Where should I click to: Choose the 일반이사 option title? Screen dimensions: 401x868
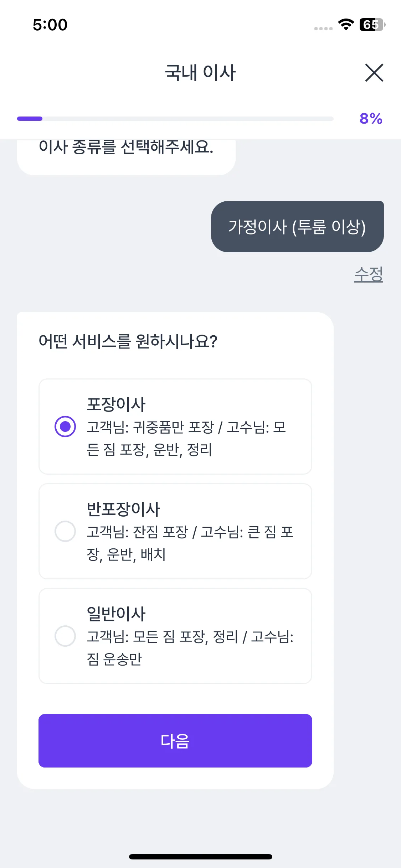tap(116, 614)
